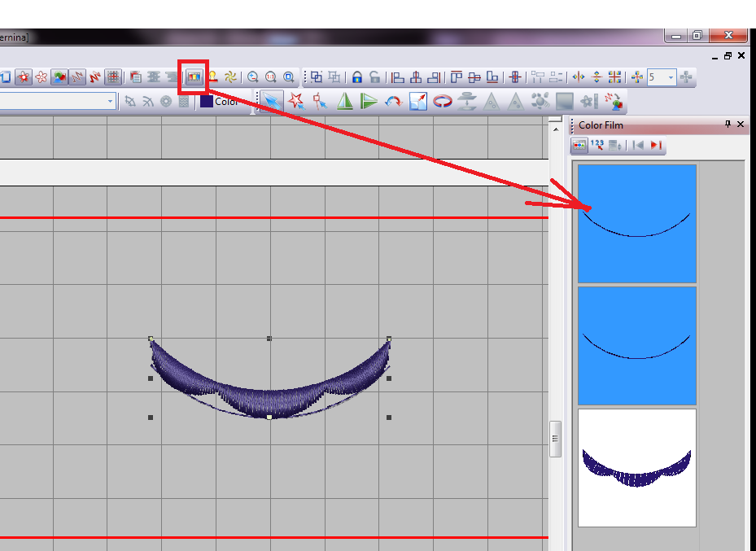Click the Align Horizontal Centers icon
This screenshot has width=756, height=551.
tap(474, 77)
